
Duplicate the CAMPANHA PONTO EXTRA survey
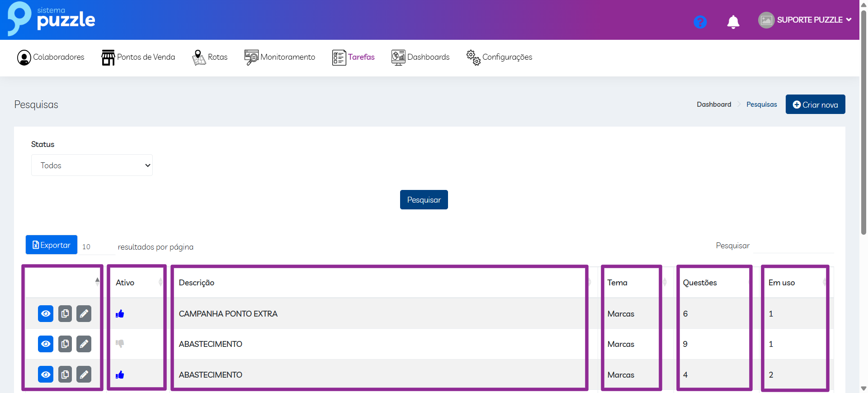tap(65, 313)
